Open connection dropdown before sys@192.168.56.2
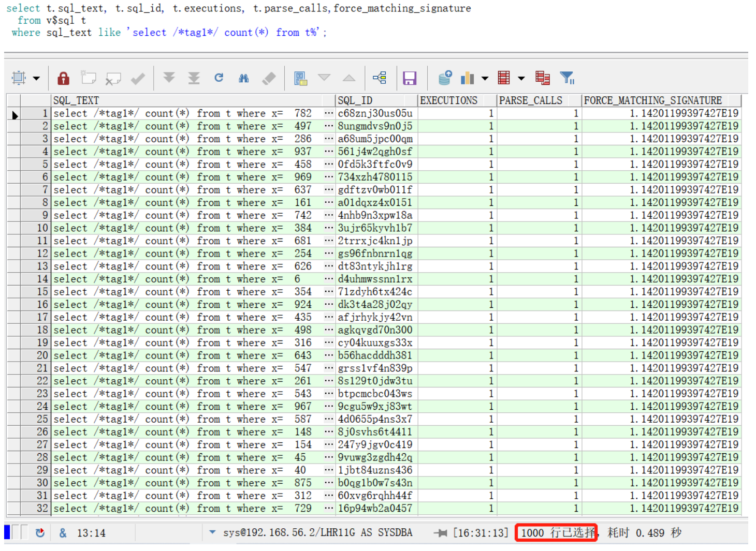 [212, 532]
